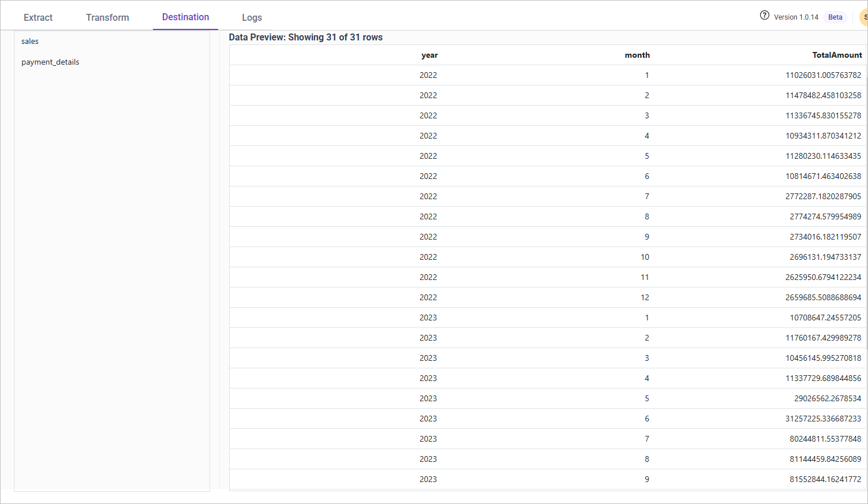
Task: View the Logs tab
Action: click(x=252, y=17)
